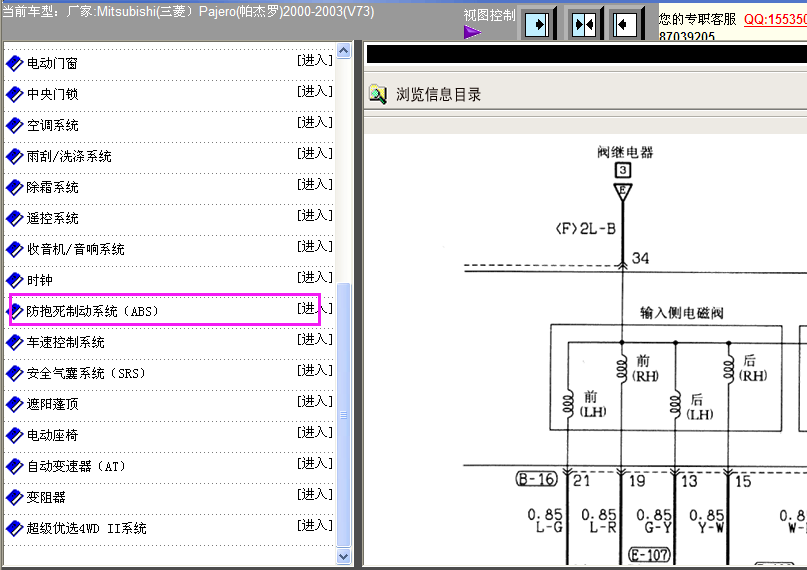
Task: Open [进入] link for 安全气囊系统 (SRS)
Action: click(315, 370)
